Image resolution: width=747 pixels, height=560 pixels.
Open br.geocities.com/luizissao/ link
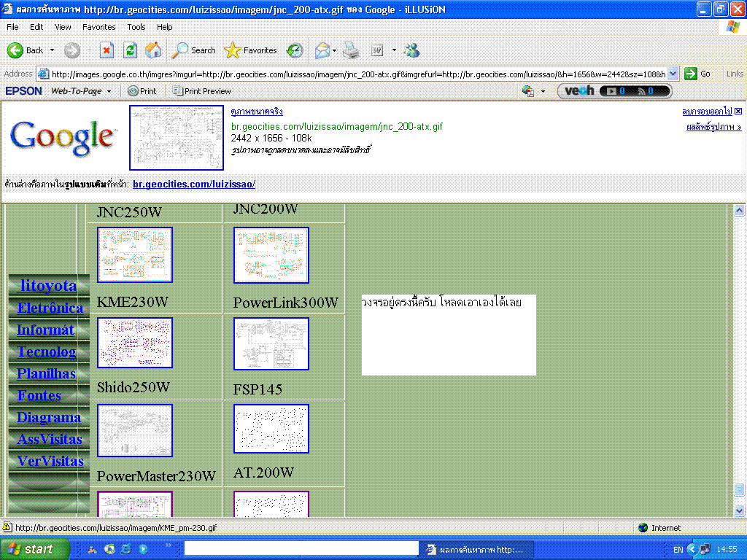click(194, 184)
